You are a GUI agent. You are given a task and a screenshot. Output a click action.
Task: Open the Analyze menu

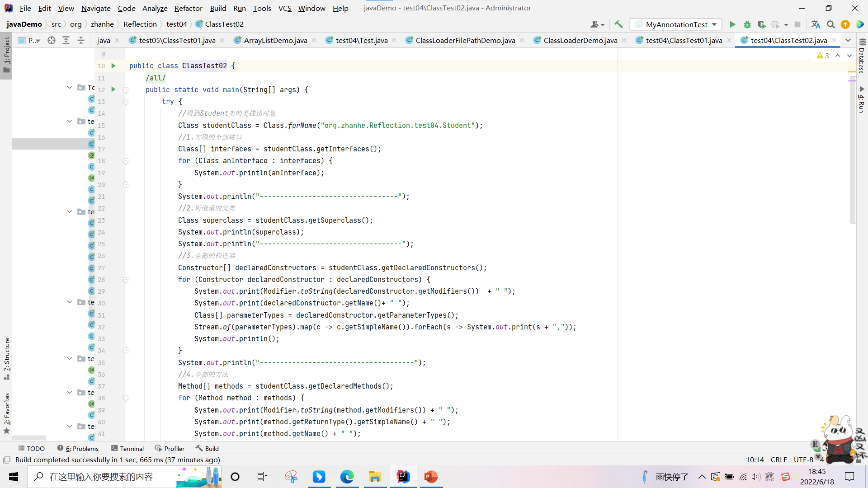coord(155,8)
